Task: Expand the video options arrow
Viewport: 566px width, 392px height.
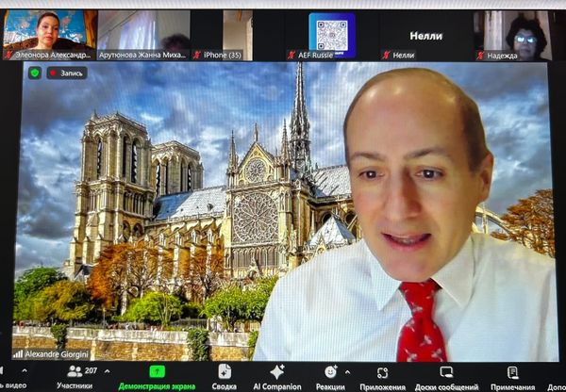Action: [25, 370]
